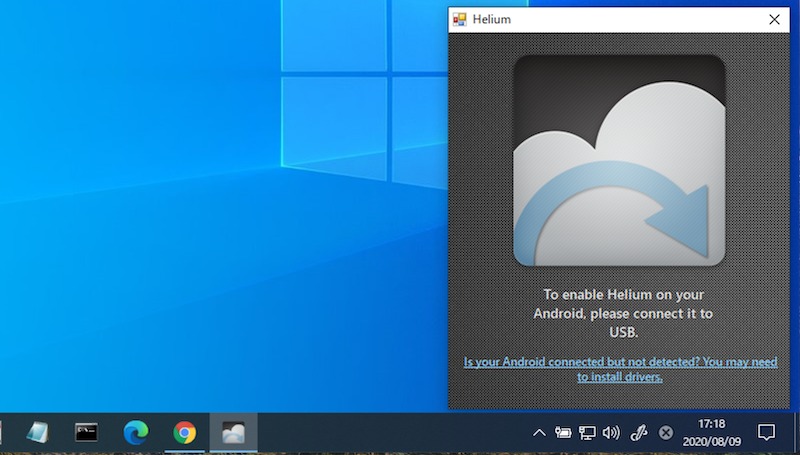Viewport: 800px width, 455px height.
Task: Close the Helium window
Action: [774, 19]
